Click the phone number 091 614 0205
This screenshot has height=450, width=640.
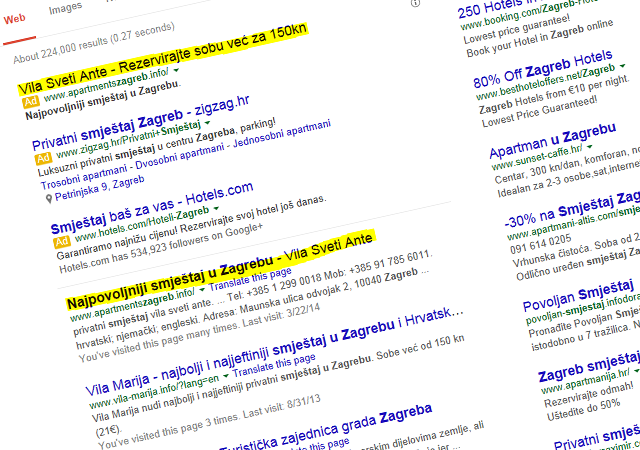(541, 245)
